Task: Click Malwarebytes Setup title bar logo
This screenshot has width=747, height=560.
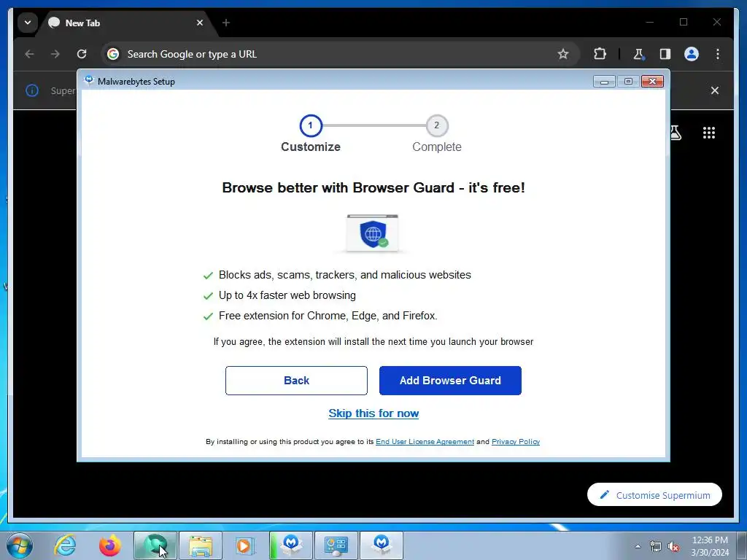Action: 88,81
